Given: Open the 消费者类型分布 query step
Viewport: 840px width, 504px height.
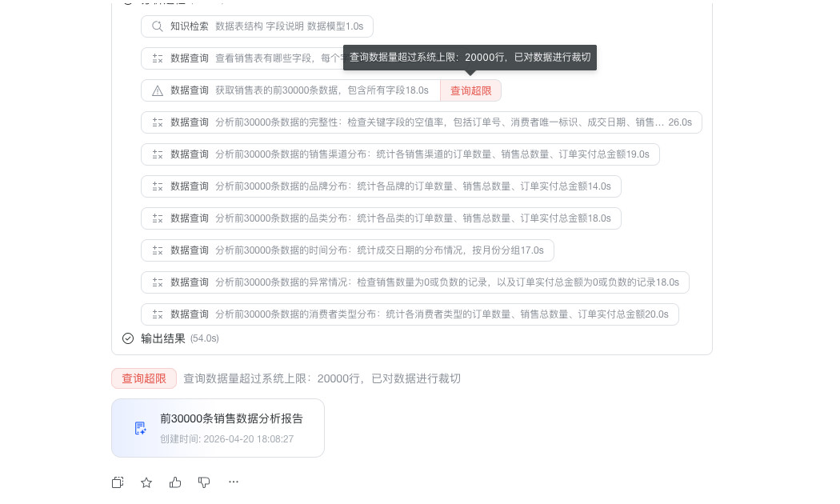Looking at the screenshot, I should pyautogui.click(x=410, y=314).
